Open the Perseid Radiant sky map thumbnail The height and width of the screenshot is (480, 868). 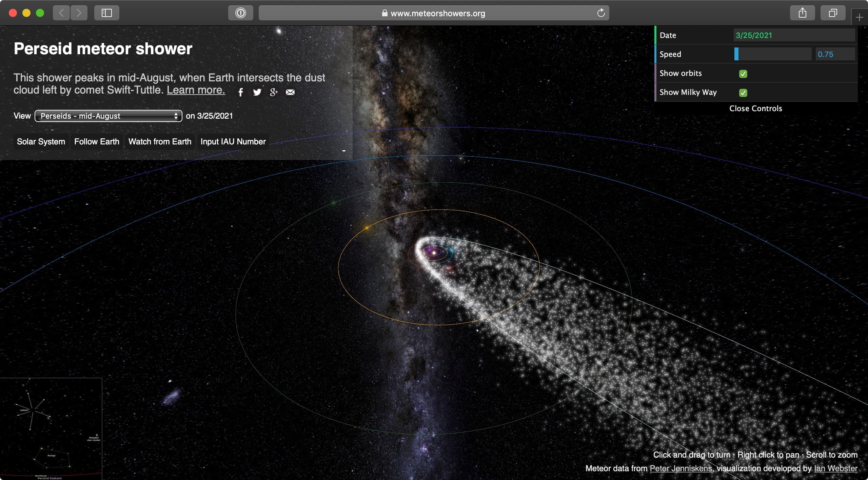click(51, 429)
